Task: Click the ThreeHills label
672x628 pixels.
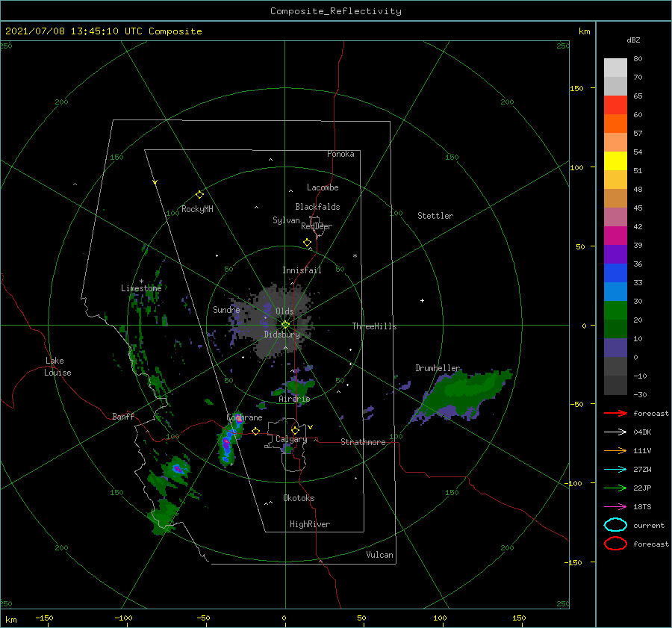Action: 375,326
